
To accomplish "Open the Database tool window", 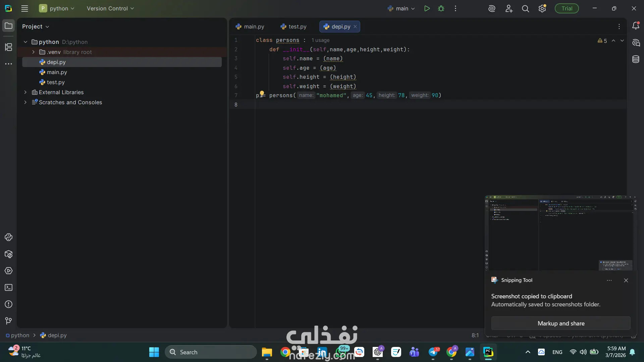I will [x=636, y=59].
